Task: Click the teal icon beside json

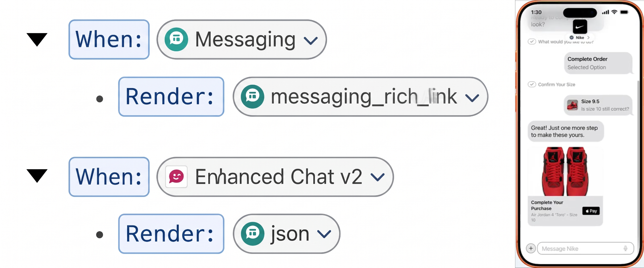Action: (253, 233)
